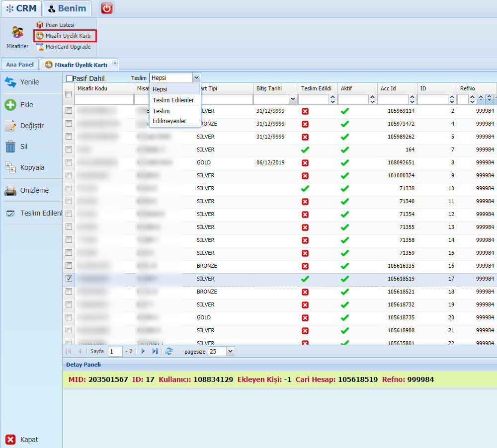This screenshot has height=448, width=497.
Task: Click the green Ekle add icon
Action: [10, 105]
